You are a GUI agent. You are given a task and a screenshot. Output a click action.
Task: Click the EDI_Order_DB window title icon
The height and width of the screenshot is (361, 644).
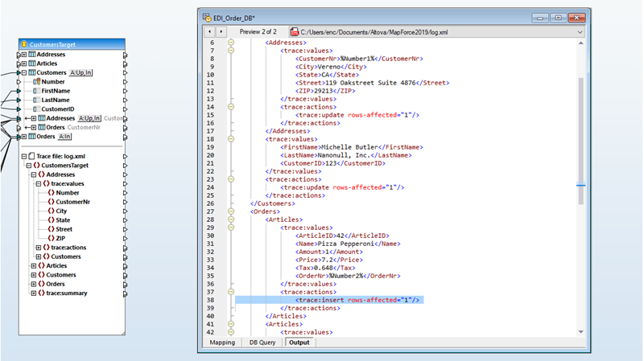209,16
